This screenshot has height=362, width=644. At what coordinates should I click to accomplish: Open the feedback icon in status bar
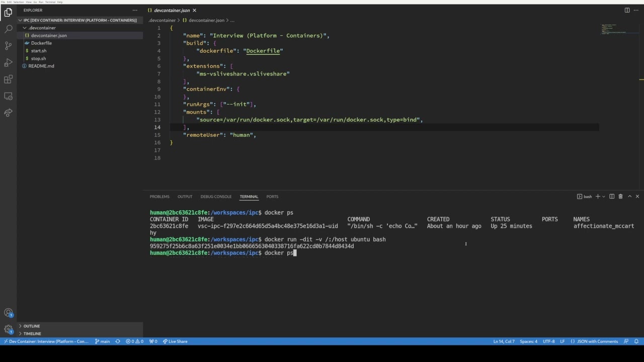pos(626,341)
